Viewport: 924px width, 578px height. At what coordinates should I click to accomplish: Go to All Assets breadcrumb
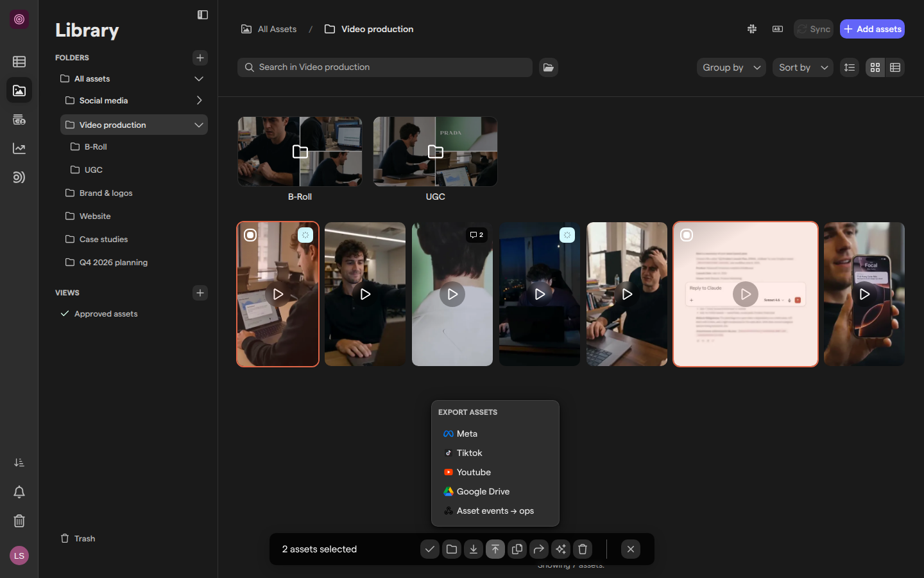269,29
